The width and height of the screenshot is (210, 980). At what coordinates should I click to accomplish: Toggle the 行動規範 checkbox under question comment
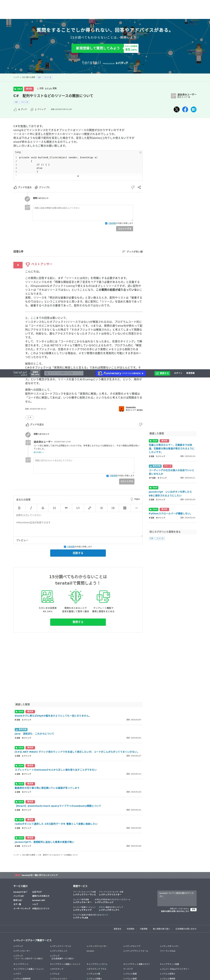(x=106, y=223)
